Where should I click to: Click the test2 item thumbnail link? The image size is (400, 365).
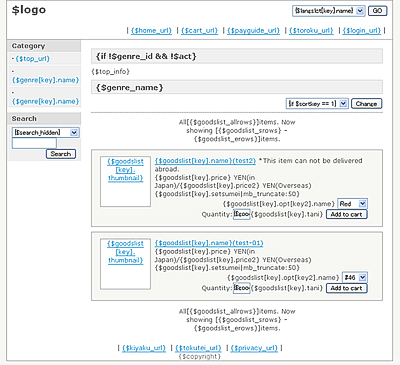point(125,170)
